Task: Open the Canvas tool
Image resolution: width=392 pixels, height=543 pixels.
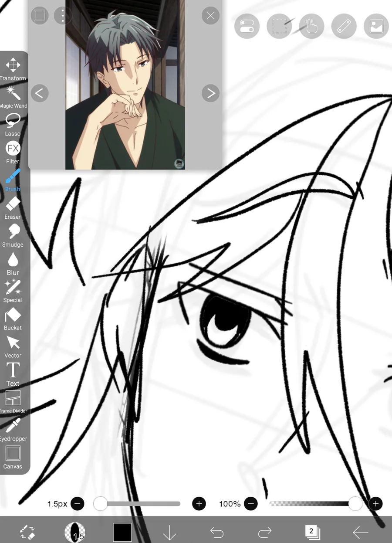Action: pos(13,457)
